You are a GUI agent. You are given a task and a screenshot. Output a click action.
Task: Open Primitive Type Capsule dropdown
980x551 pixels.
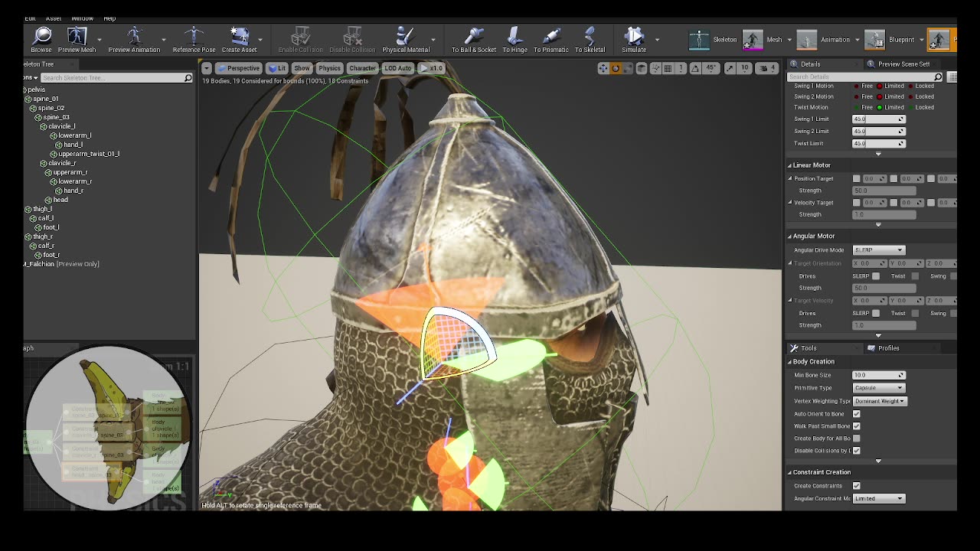pyautogui.click(x=878, y=388)
